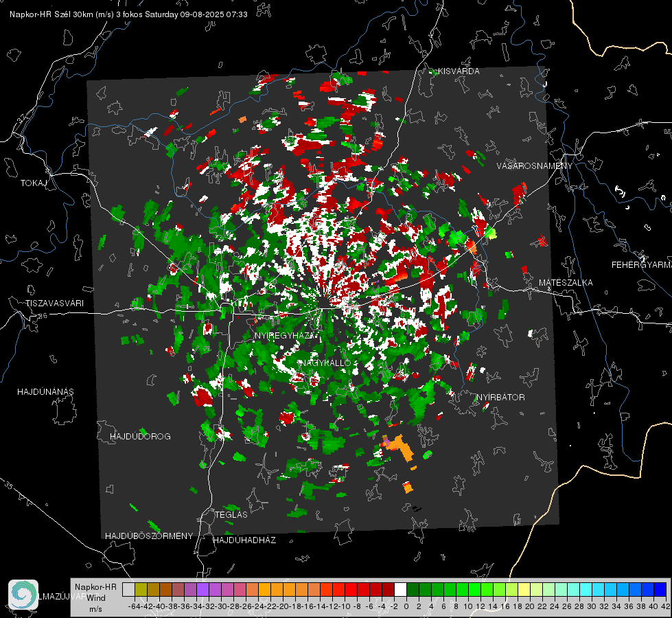672x618 pixels.
Task: Click legend value '20' on the scale
Action: [x=530, y=606]
